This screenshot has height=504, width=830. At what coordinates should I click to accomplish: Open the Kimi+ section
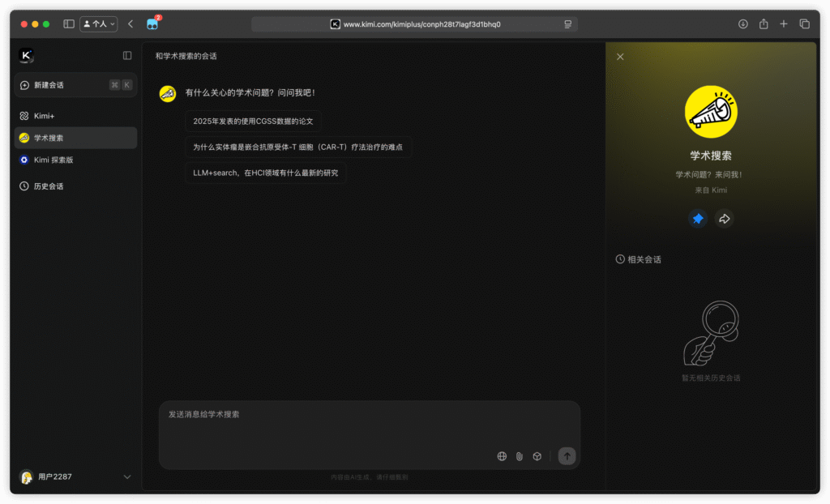[75, 116]
